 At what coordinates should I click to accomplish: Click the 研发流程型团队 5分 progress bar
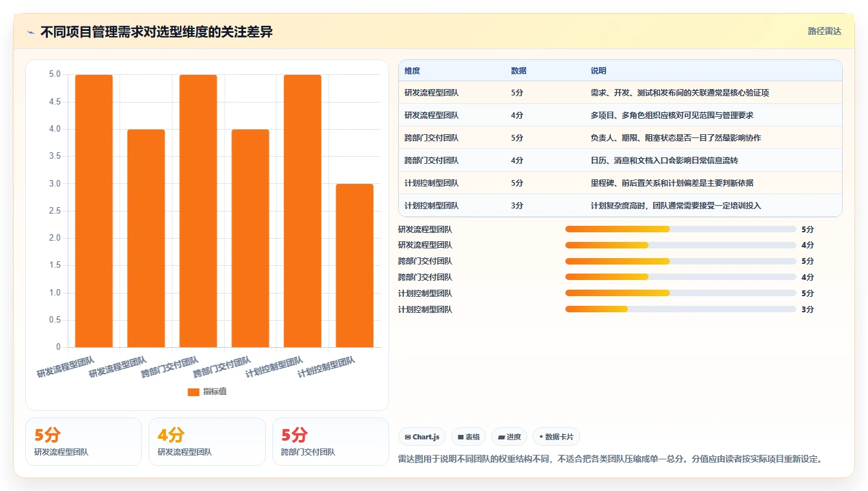[x=681, y=229]
